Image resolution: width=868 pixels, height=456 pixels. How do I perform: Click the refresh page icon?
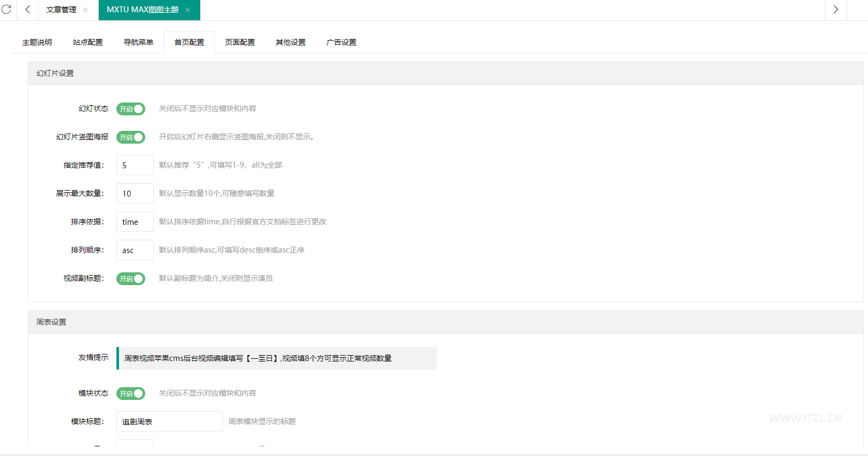pyautogui.click(x=6, y=10)
